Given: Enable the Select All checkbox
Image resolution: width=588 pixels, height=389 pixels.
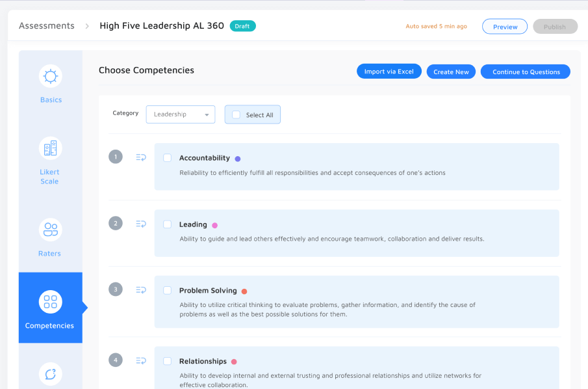Looking at the screenshot, I should coord(236,114).
